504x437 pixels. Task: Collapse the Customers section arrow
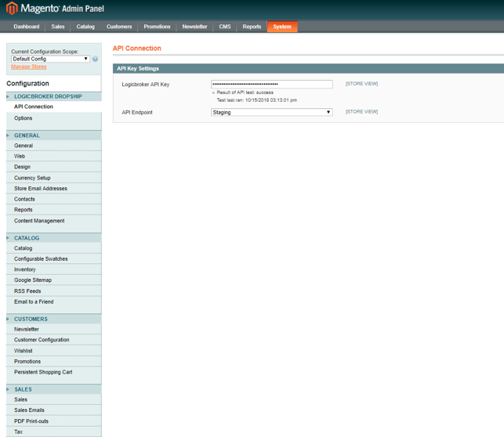[9, 319]
